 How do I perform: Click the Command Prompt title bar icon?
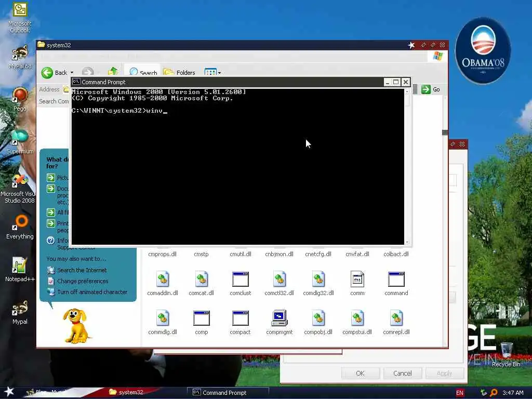coord(76,82)
